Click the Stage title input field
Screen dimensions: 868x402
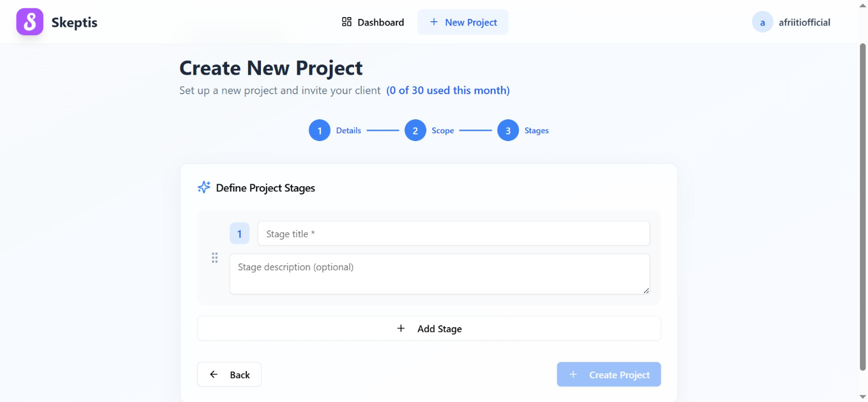click(x=453, y=233)
